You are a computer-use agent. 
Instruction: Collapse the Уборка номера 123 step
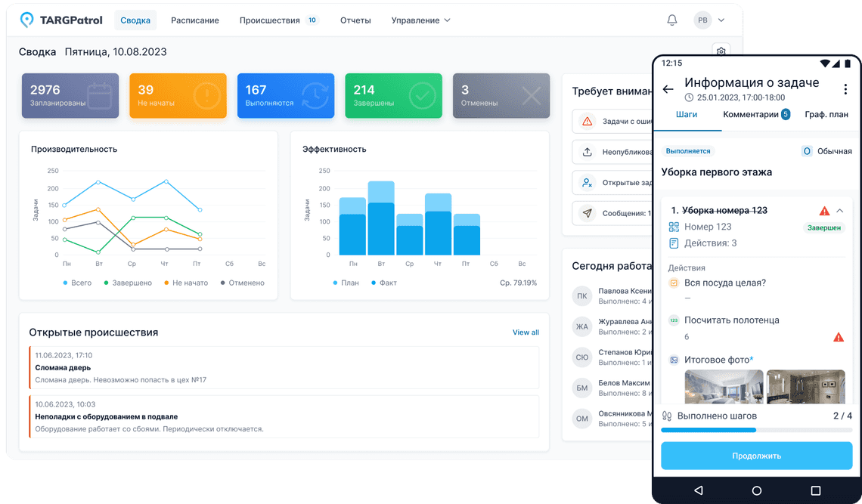[840, 211]
